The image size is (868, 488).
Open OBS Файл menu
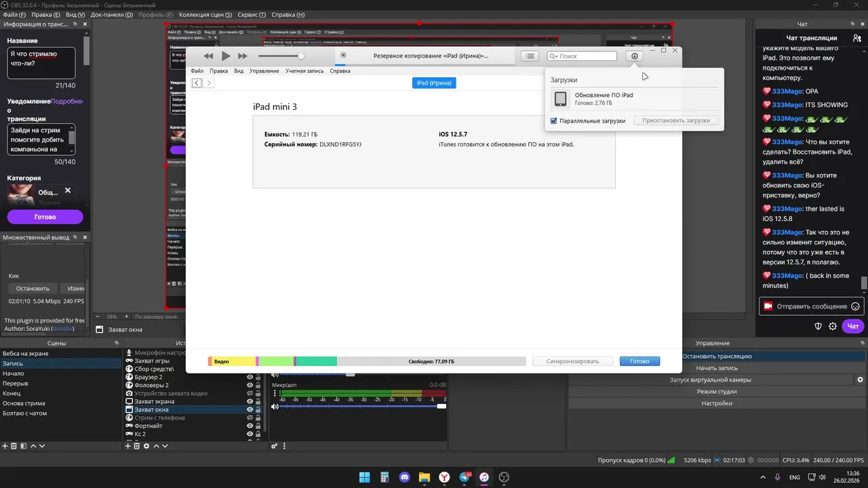click(14, 15)
